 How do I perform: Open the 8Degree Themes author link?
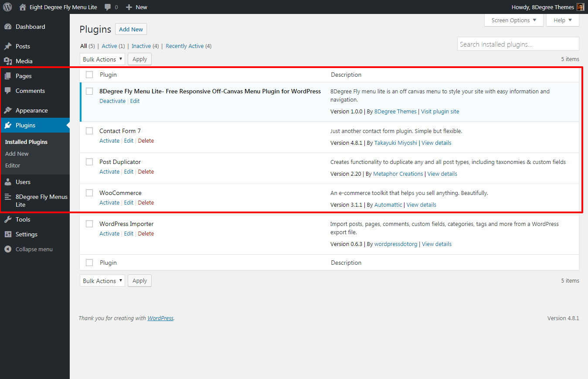(395, 112)
